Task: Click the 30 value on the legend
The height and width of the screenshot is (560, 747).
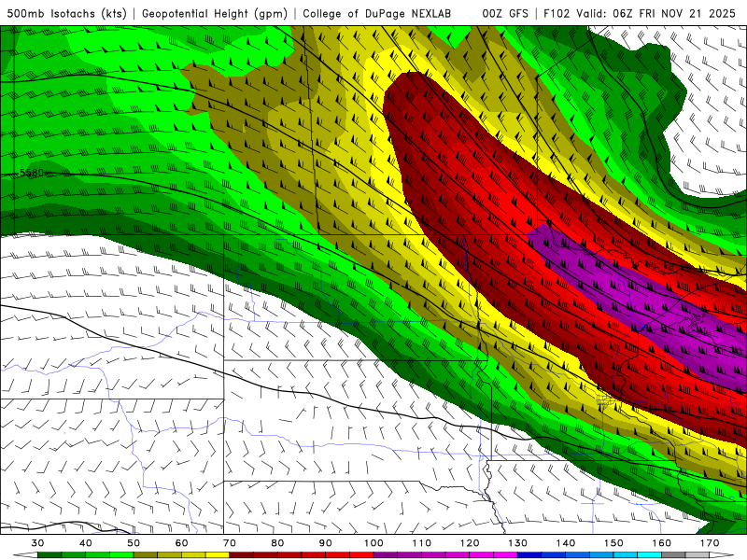Action: pyautogui.click(x=37, y=543)
